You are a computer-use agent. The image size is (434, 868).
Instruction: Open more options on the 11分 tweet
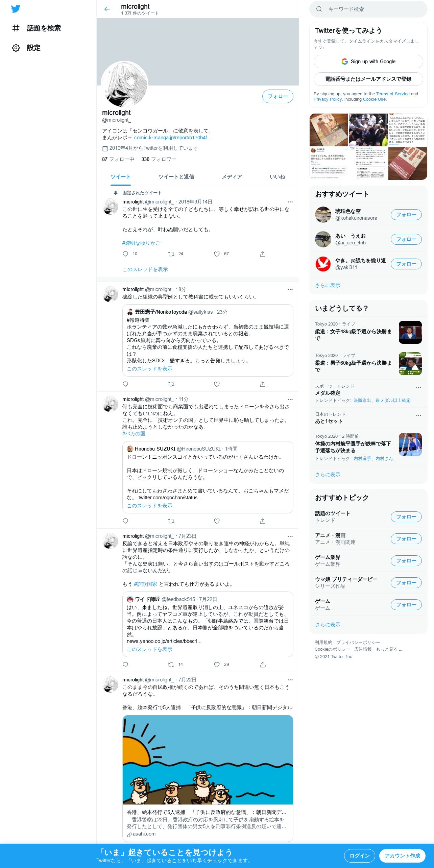tap(290, 399)
